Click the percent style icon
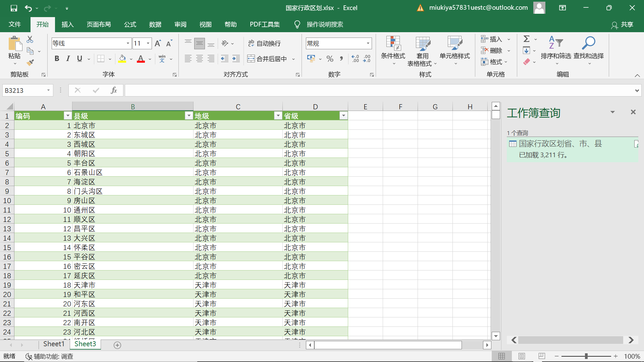 (330, 59)
